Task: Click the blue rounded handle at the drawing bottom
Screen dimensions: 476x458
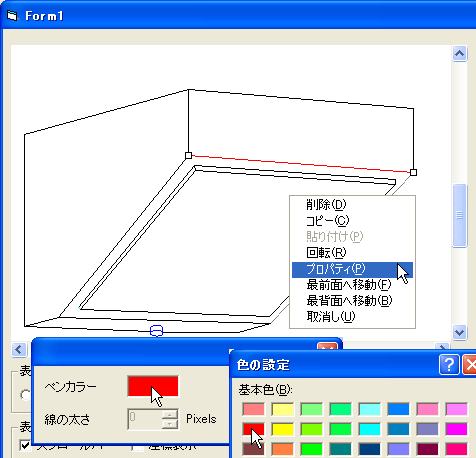Action: click(156, 331)
